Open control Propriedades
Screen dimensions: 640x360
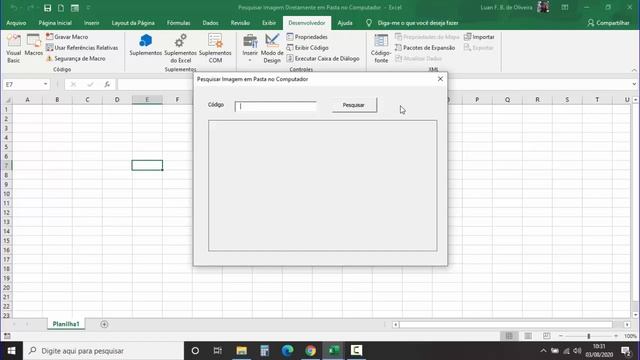pyautogui.click(x=307, y=37)
